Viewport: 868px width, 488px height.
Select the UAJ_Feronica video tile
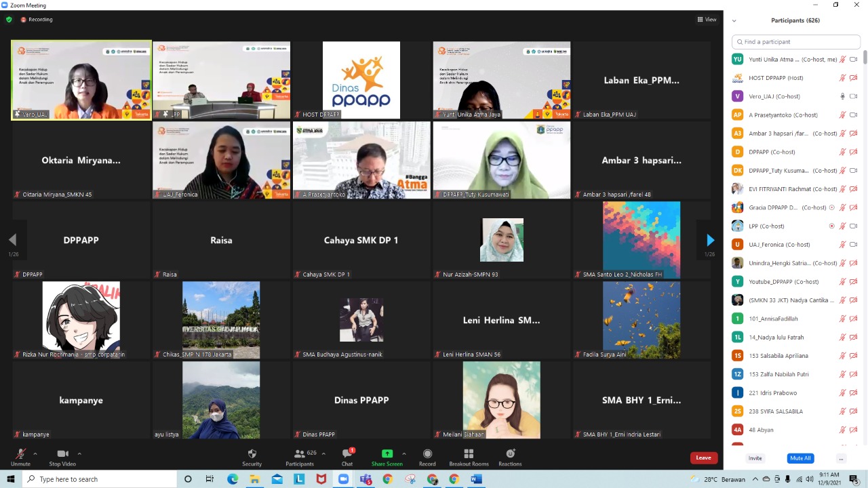[221, 160]
